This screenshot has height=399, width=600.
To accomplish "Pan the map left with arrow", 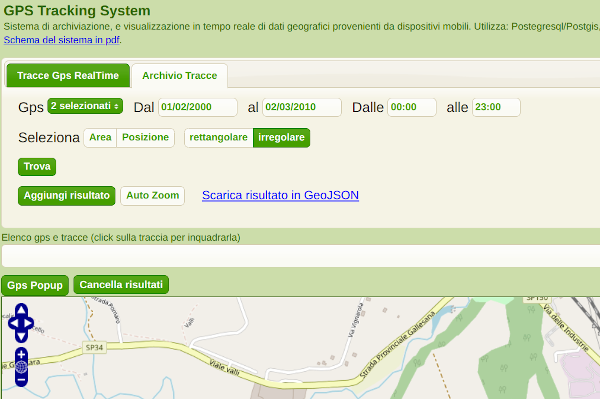I will pos(13,323).
